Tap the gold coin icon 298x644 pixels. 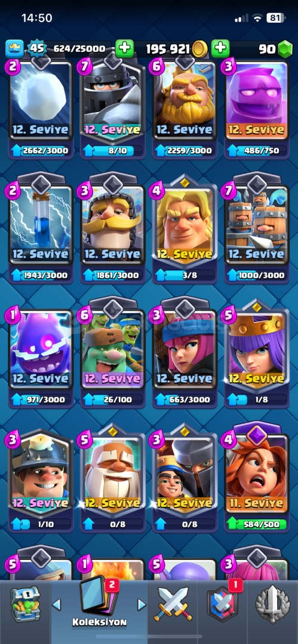point(200,49)
